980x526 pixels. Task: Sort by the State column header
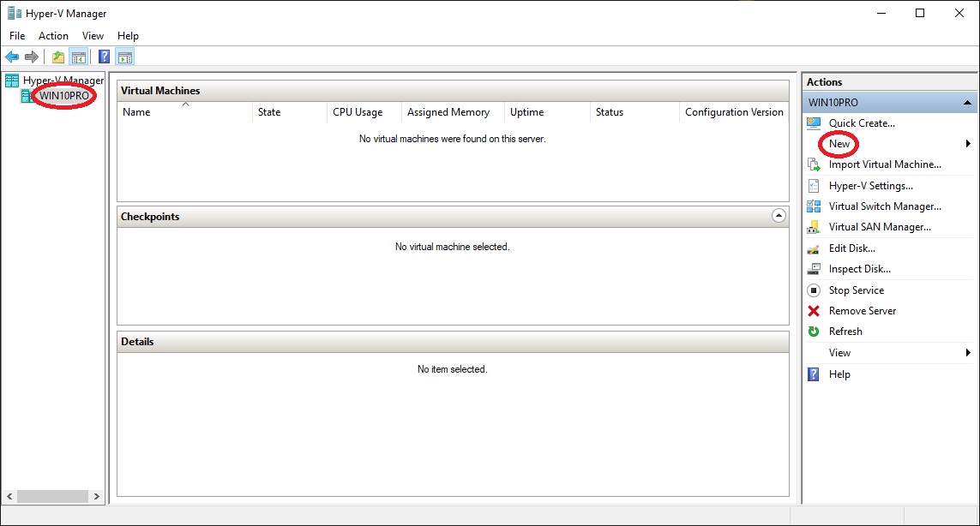coord(290,112)
